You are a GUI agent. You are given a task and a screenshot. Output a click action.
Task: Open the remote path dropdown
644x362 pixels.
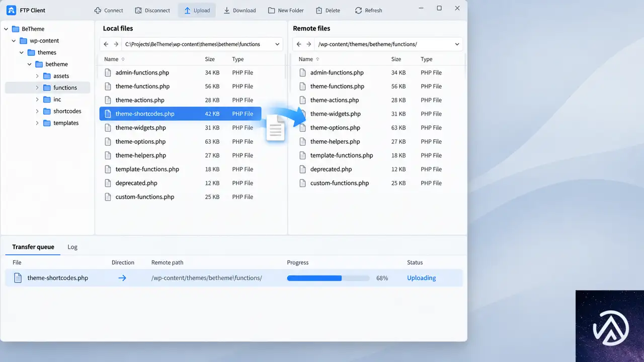pyautogui.click(x=457, y=44)
